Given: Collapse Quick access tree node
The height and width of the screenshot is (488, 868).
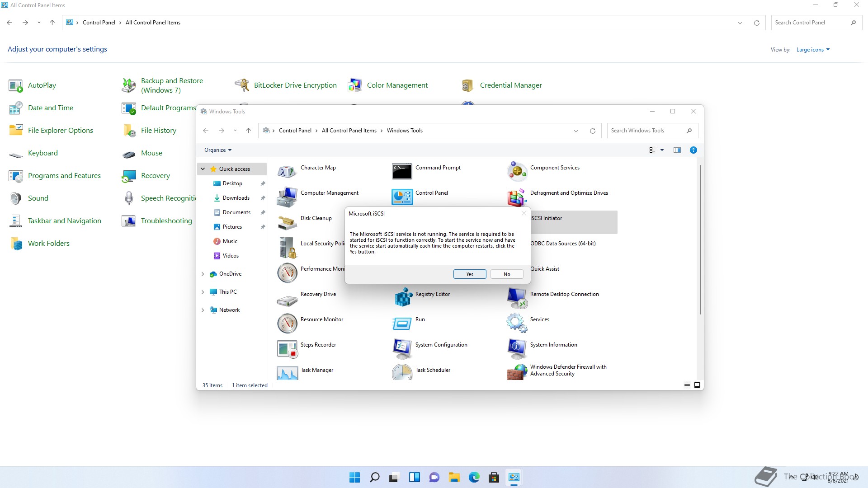Looking at the screenshot, I should tap(203, 169).
